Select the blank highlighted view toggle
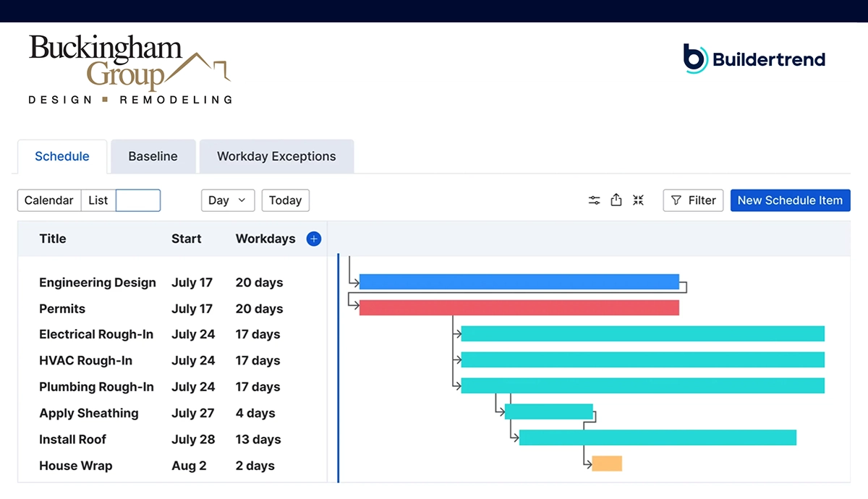Screen dimensions: 868x499 138,200
